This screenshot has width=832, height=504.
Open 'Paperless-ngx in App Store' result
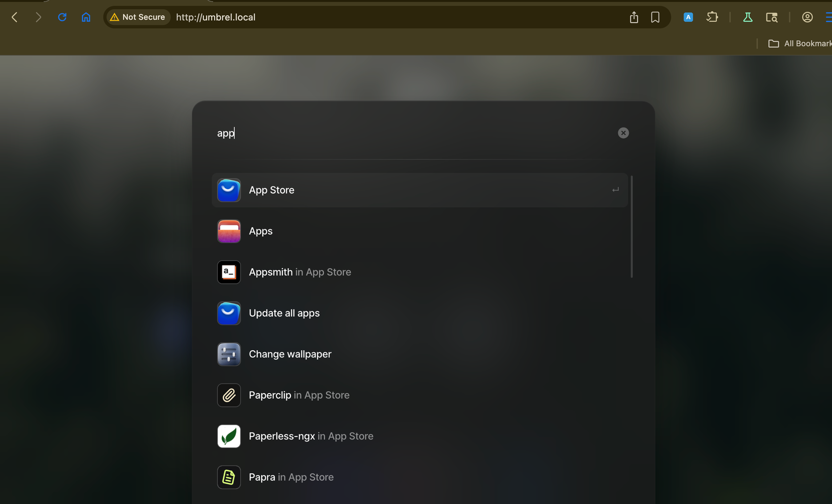[x=420, y=436]
